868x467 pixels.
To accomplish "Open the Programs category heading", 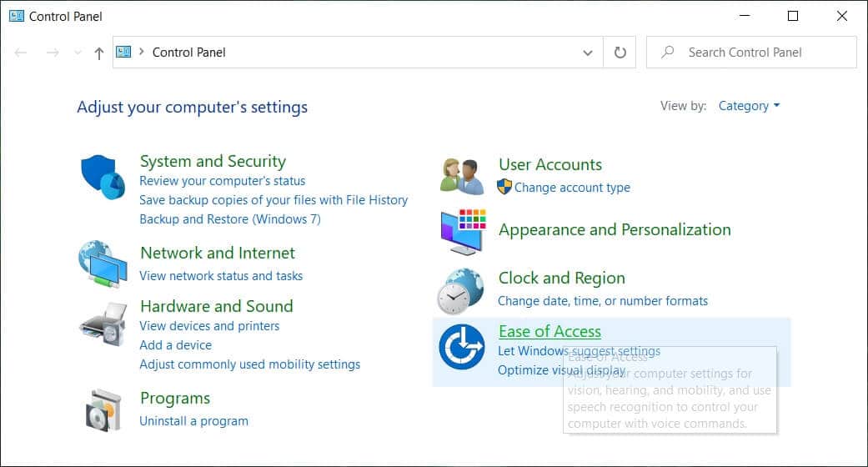I will [x=175, y=399].
